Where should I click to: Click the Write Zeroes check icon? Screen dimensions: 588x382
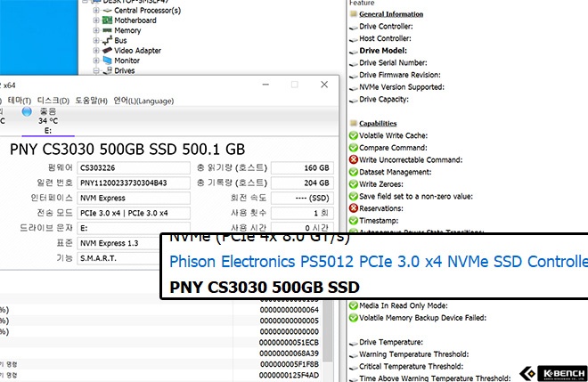tap(354, 184)
